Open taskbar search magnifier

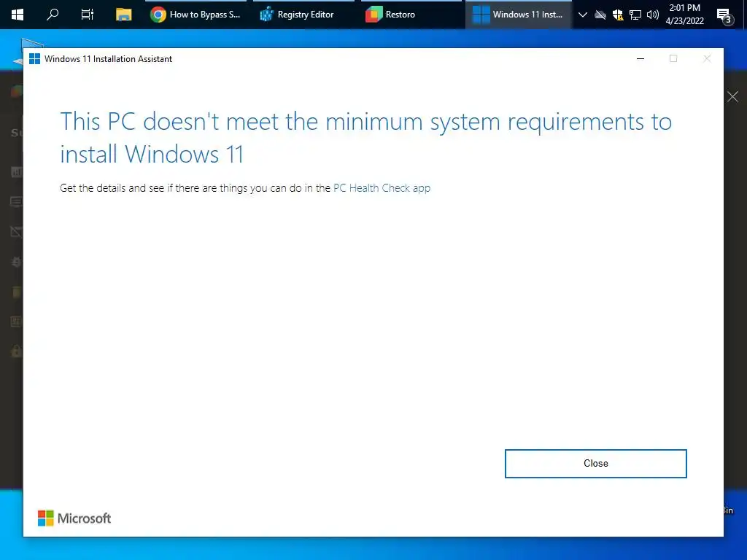point(53,15)
